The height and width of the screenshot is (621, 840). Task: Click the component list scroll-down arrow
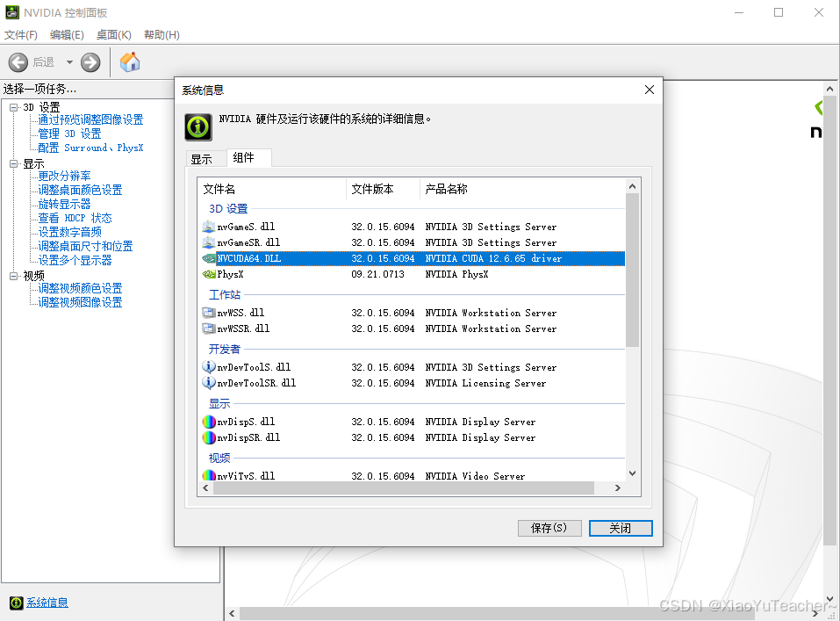tap(632, 473)
